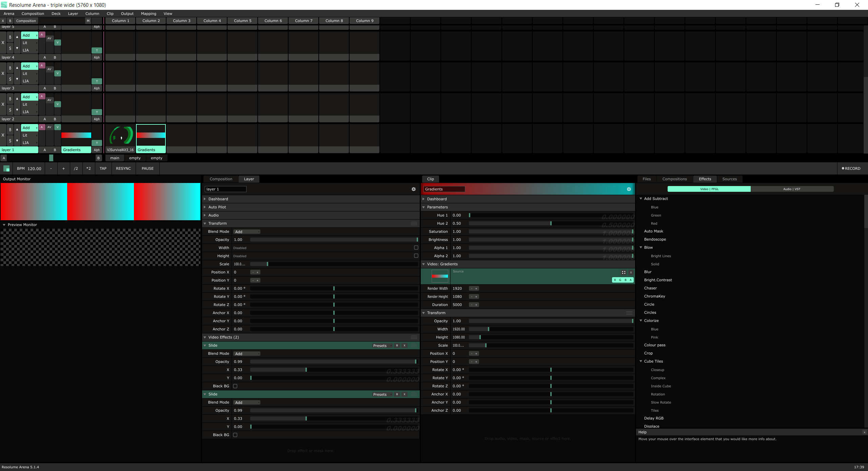Adjust the clip Hue 2 slider

point(551,224)
